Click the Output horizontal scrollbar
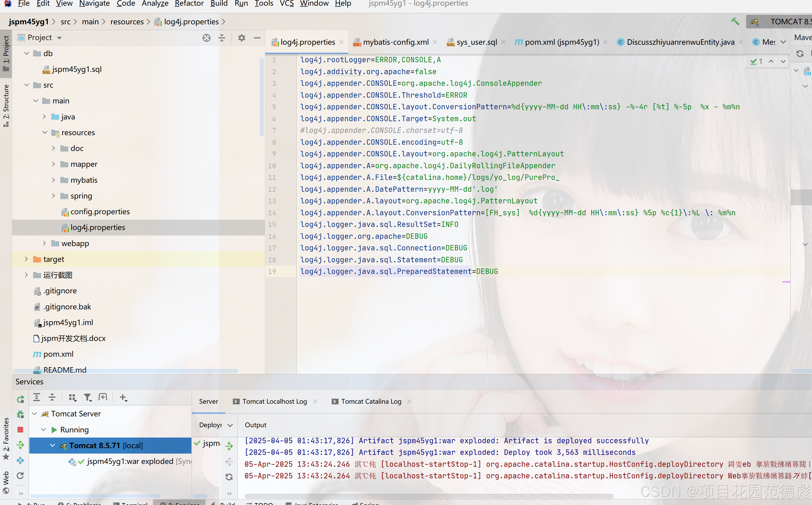812x505 pixels. pos(429,496)
